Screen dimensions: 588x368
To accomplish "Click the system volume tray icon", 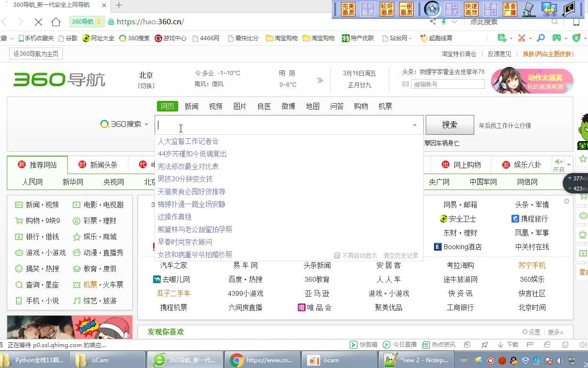I will coord(560,361).
